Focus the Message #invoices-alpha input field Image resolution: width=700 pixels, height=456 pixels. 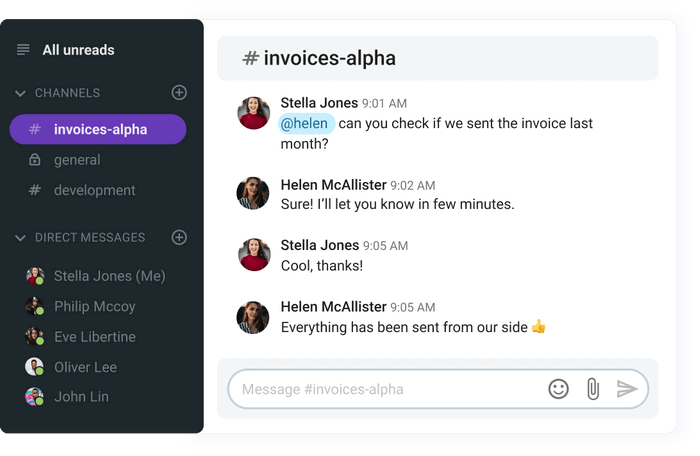tap(384, 389)
